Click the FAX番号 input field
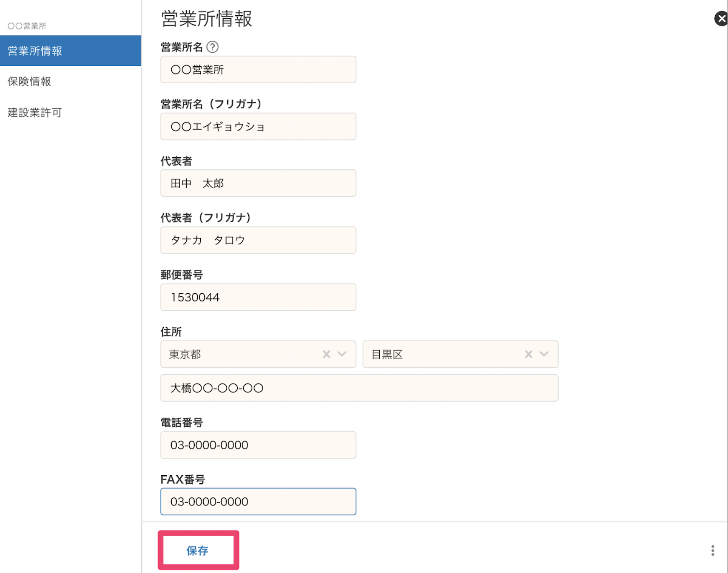The height and width of the screenshot is (573, 728). pyautogui.click(x=258, y=502)
